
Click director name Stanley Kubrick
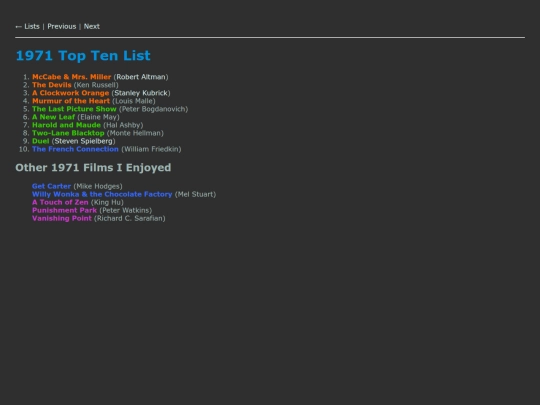tap(141, 93)
